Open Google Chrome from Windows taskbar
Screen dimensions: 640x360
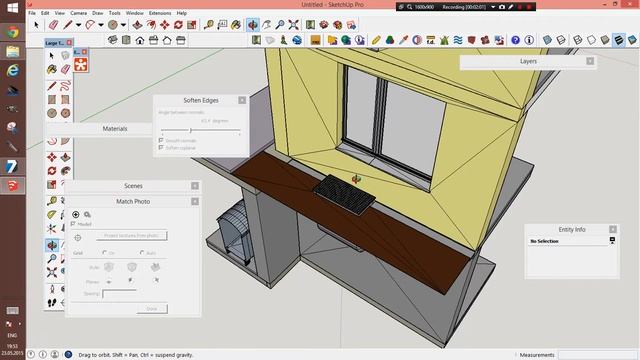pyautogui.click(x=13, y=32)
